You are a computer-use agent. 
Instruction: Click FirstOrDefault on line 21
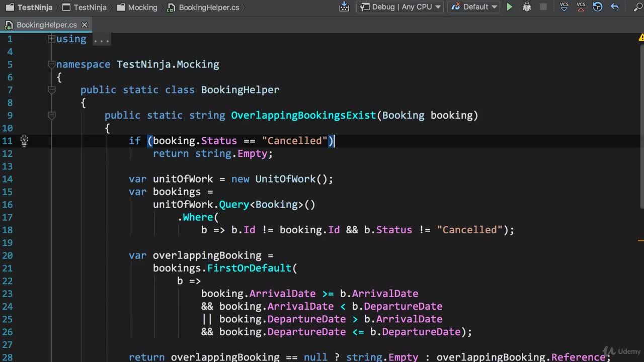point(250,268)
